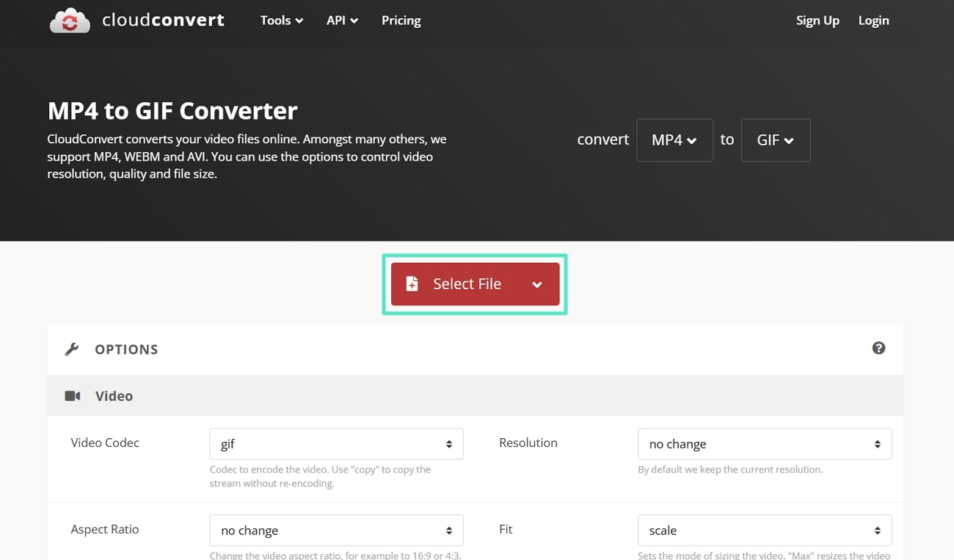Image resolution: width=954 pixels, height=560 pixels.
Task: Click the 'convert' word before MP4
Action: (x=603, y=139)
